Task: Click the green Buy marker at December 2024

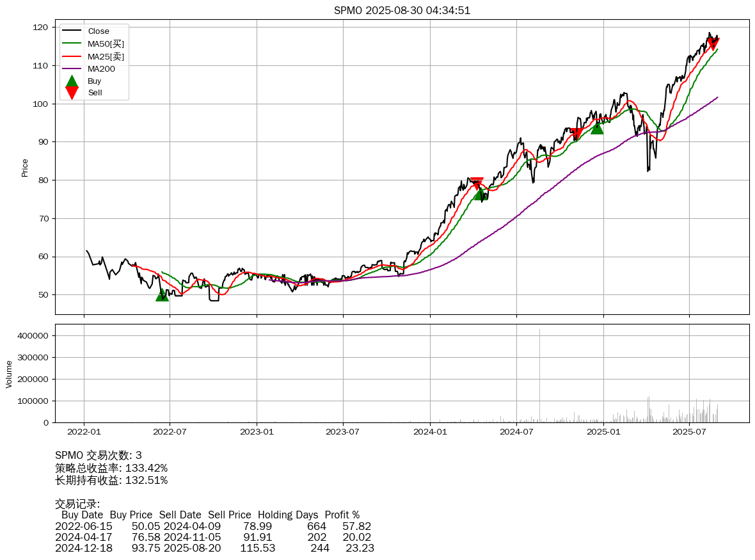Action: coord(597,128)
